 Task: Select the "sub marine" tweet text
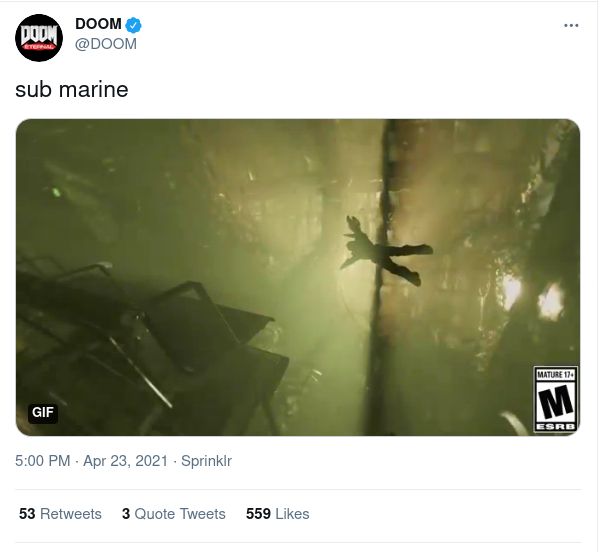click(x=71, y=89)
